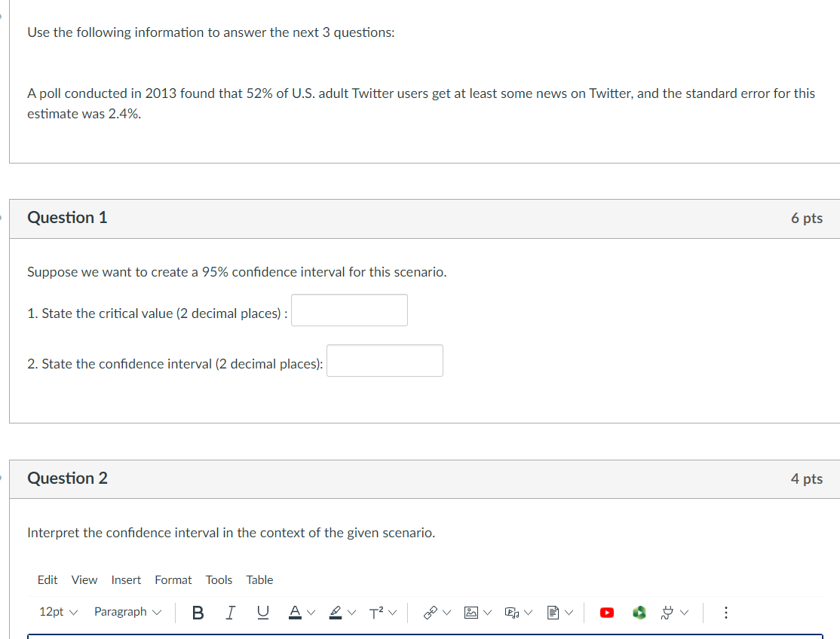The width and height of the screenshot is (840, 639).
Task: Select the green media tool icon
Action: point(639,612)
